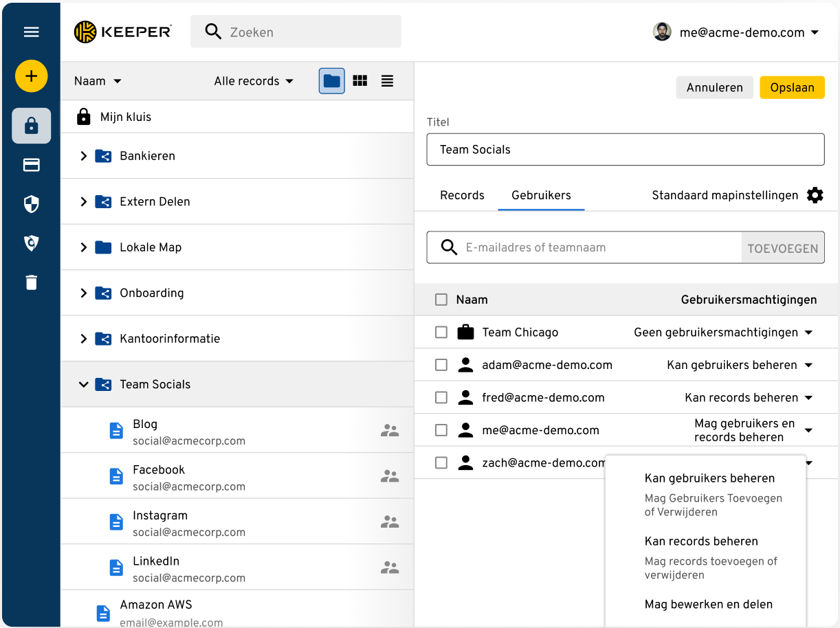This screenshot has width=840, height=628.
Task: Click the yellow create new plus button
Action: (31, 76)
